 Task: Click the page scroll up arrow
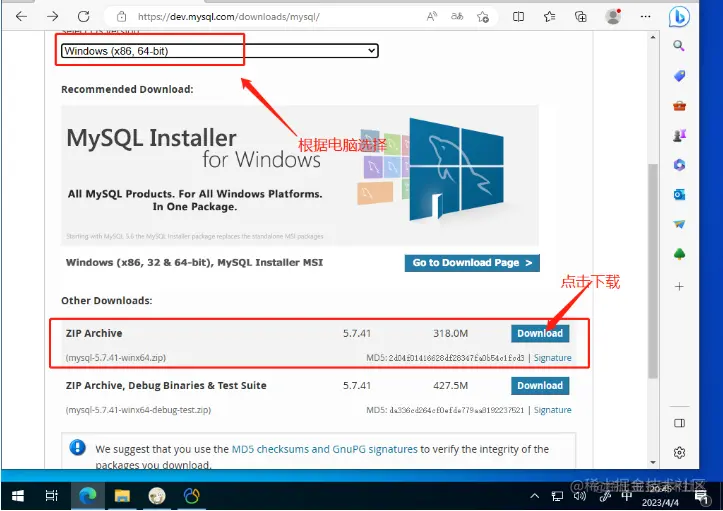[653, 37]
